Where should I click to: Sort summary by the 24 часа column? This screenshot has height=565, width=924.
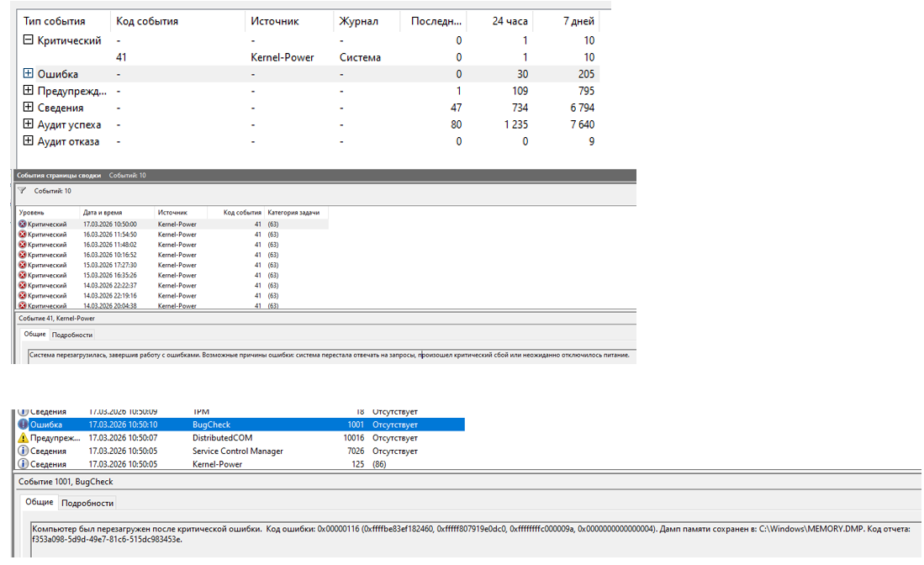(510, 21)
